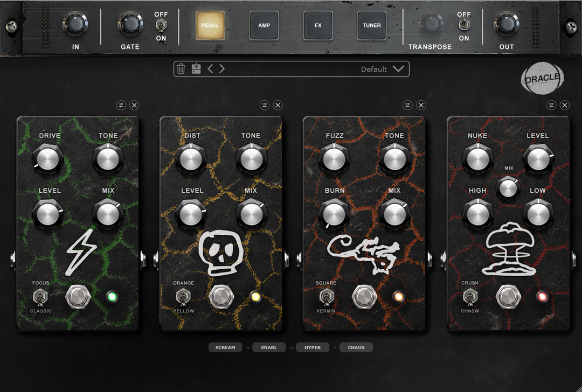This screenshot has height=392, width=582.
Task: Click the MIX knob on the skull pedal
Action: click(x=252, y=214)
